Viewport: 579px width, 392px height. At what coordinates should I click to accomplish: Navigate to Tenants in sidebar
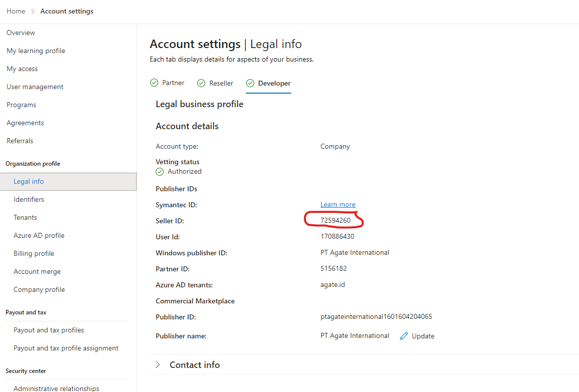click(26, 217)
